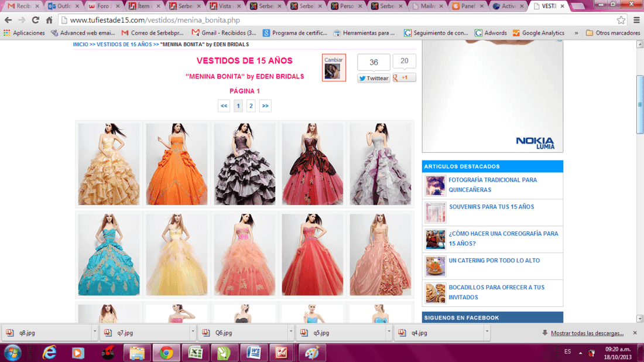The image size is (644, 362).
Task: Open Word from the taskbar
Action: (x=254, y=353)
